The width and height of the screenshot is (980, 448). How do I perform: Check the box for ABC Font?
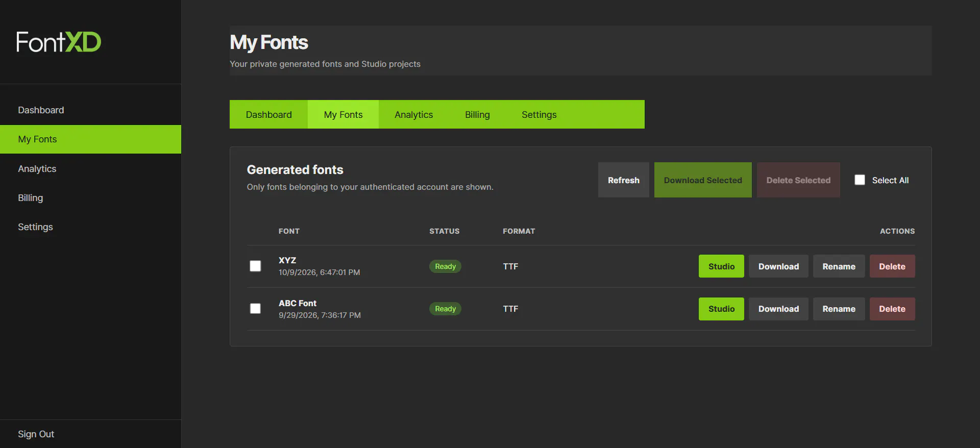[255, 309]
